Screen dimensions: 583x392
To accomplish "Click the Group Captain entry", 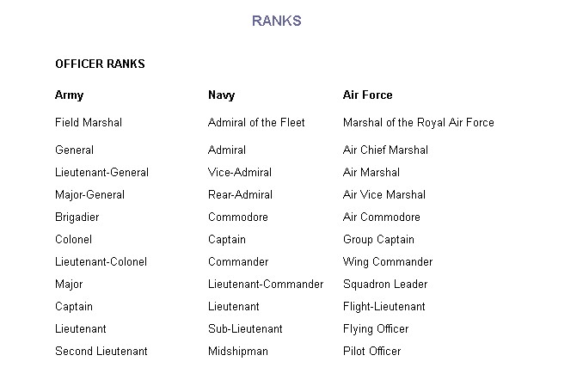I will (378, 240).
